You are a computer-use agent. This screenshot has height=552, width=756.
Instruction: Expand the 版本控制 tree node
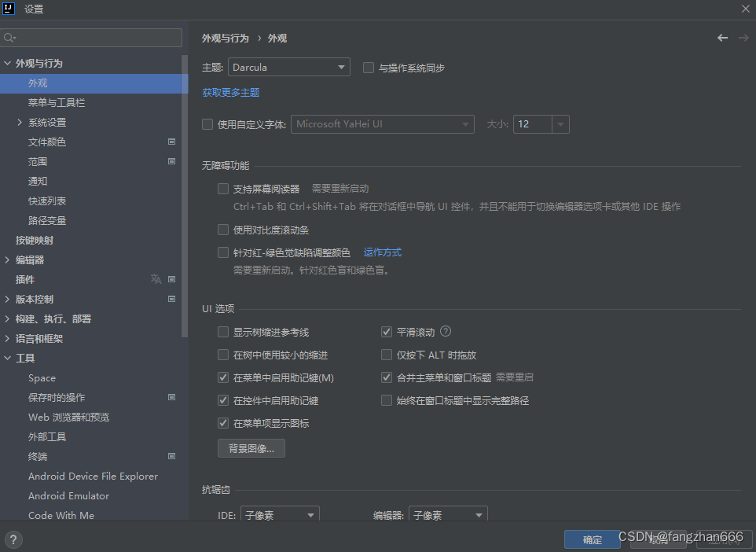pos(7,299)
